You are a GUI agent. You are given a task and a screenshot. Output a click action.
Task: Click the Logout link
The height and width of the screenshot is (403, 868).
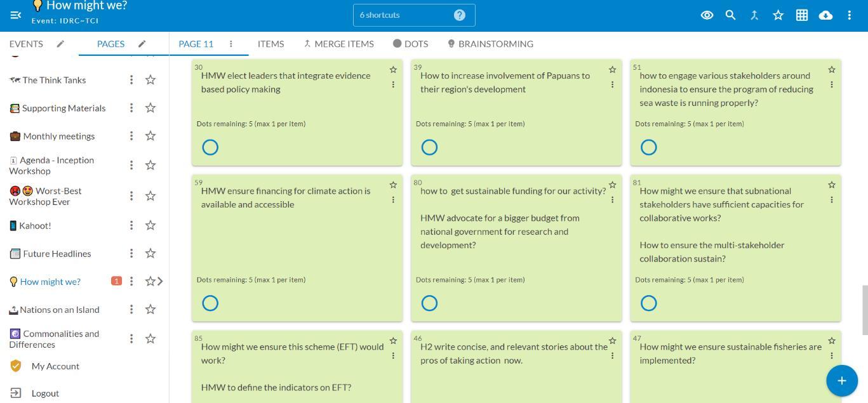pos(45,393)
